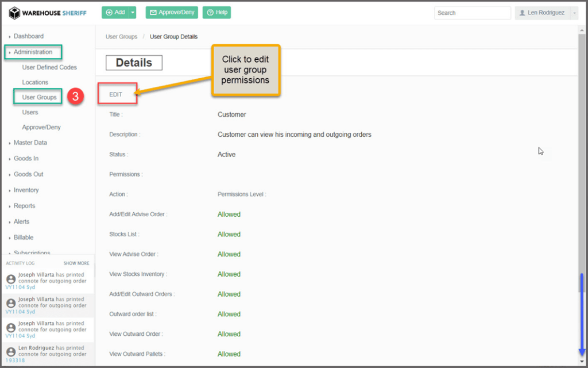Expand the Master Data section
Image resolution: width=588 pixels, height=368 pixels.
click(x=30, y=143)
